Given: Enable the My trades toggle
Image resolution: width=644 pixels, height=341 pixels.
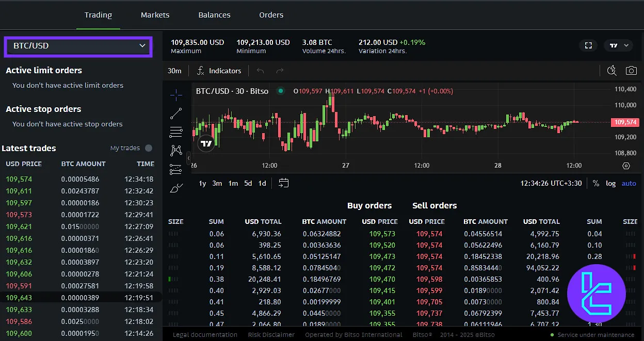Looking at the screenshot, I should (x=149, y=148).
